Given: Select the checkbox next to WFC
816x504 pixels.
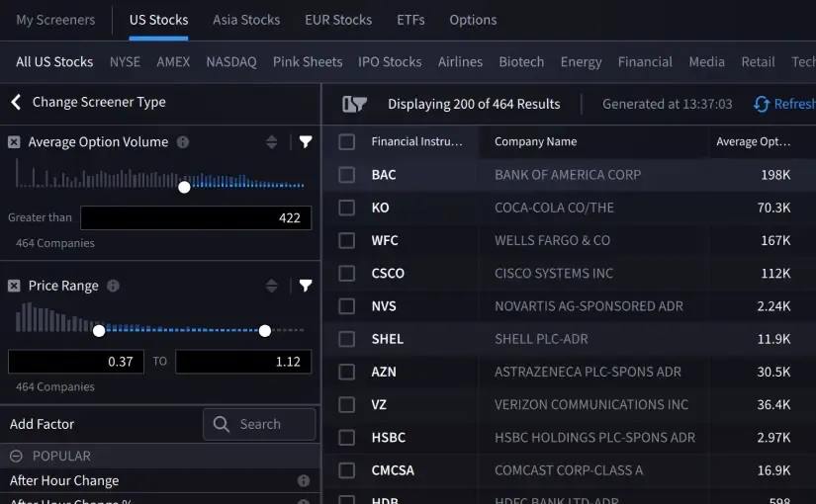Looking at the screenshot, I should [346, 240].
